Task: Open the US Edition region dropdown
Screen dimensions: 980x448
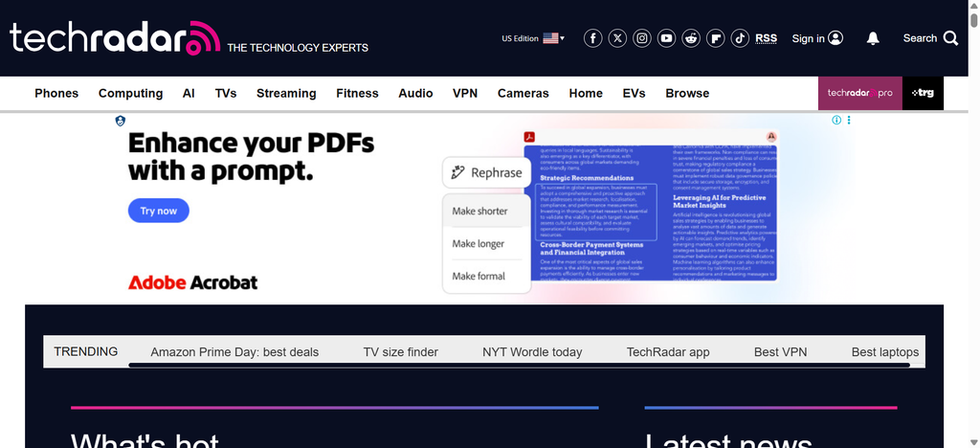Action: [x=533, y=38]
